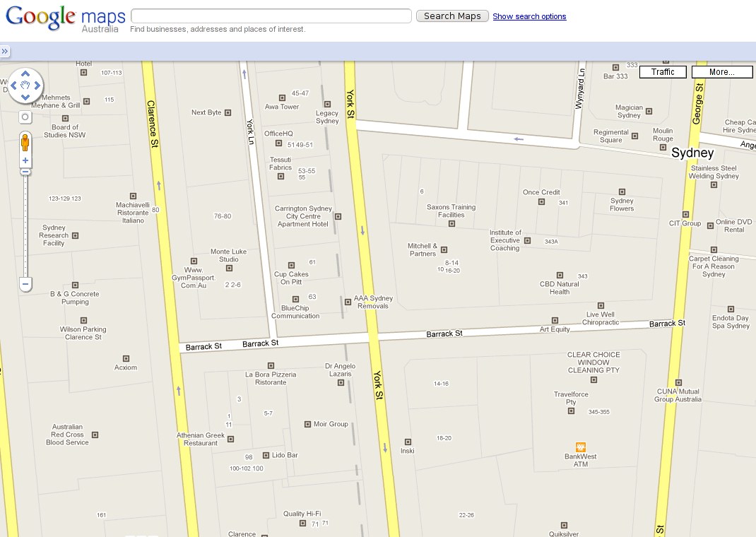
Task: Click the CUNA Mutual Group Australia marker
Action: coord(679,383)
